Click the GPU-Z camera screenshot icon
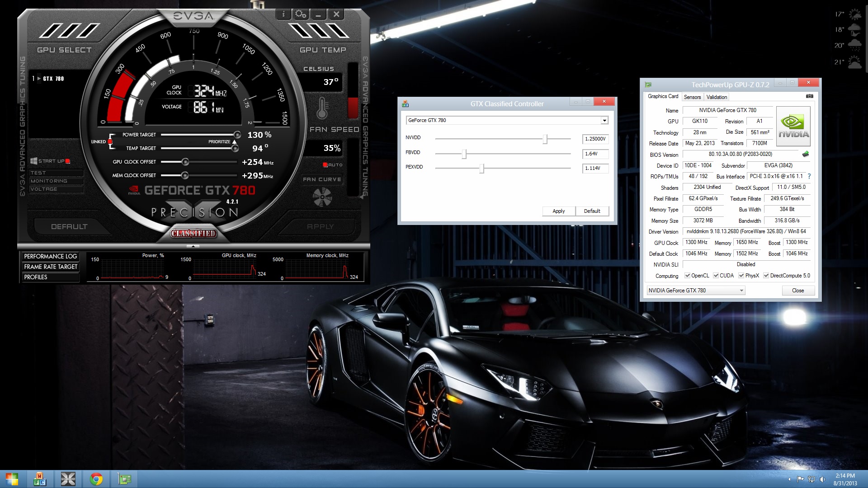Viewport: 868px width, 488px height. [x=810, y=96]
